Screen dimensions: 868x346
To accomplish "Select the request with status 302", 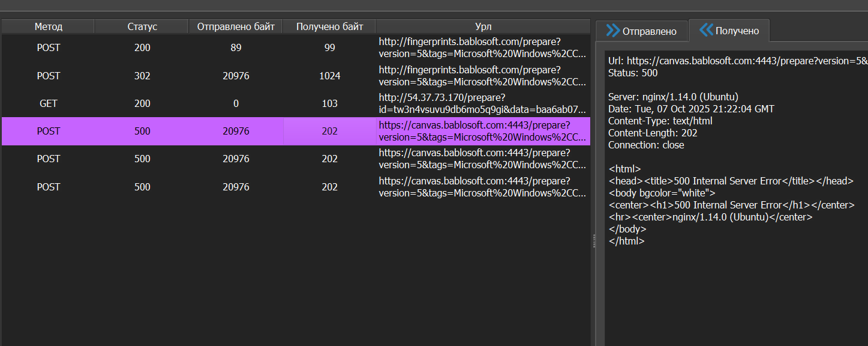I will coord(142,76).
